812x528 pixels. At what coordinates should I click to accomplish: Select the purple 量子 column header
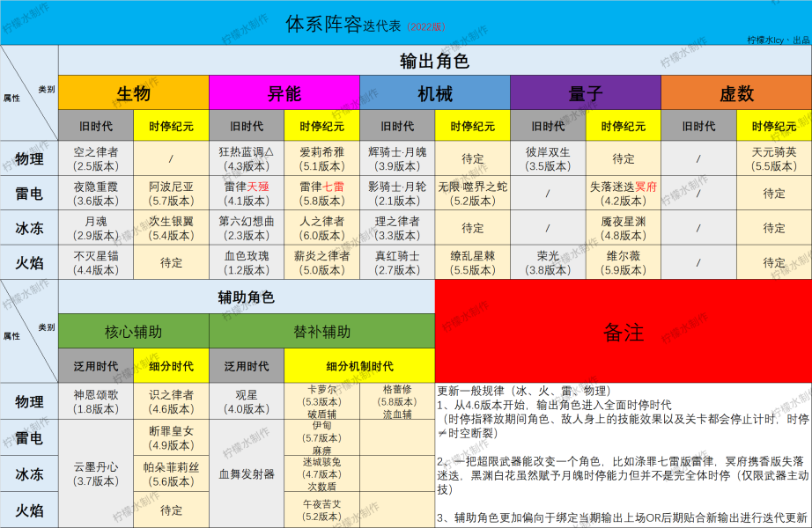click(x=586, y=92)
